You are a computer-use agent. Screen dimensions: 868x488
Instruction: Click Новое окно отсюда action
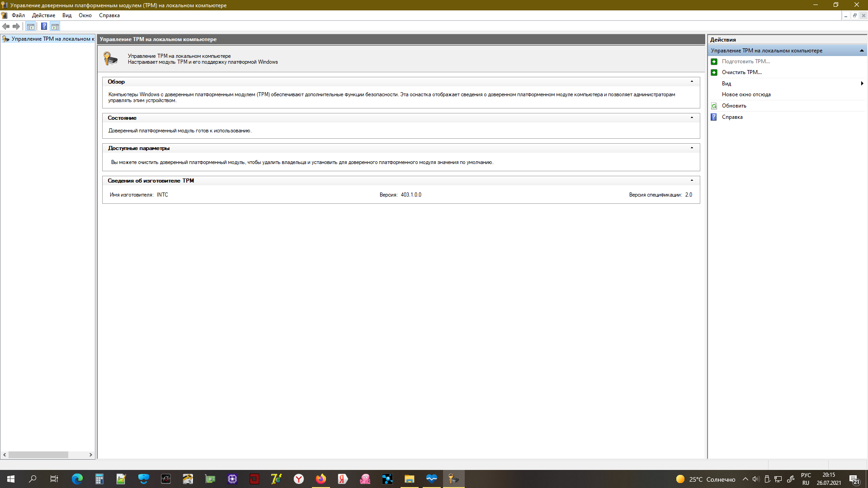(746, 94)
